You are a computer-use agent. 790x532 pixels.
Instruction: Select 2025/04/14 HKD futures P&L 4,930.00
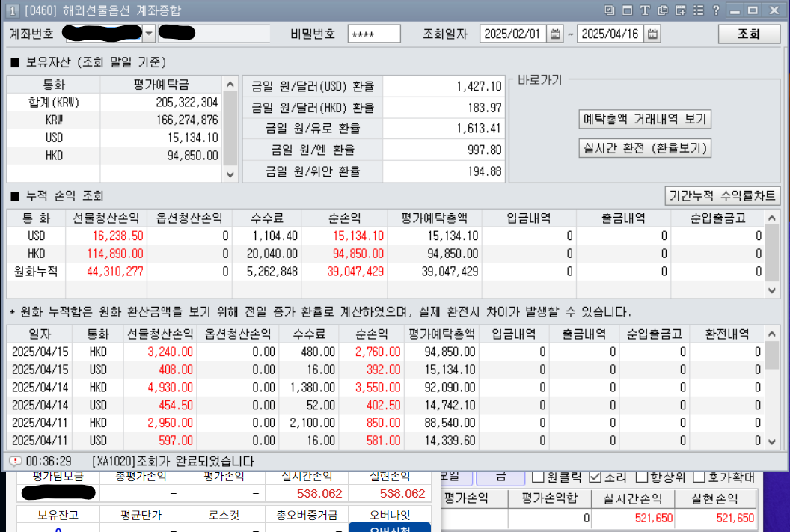coord(171,388)
